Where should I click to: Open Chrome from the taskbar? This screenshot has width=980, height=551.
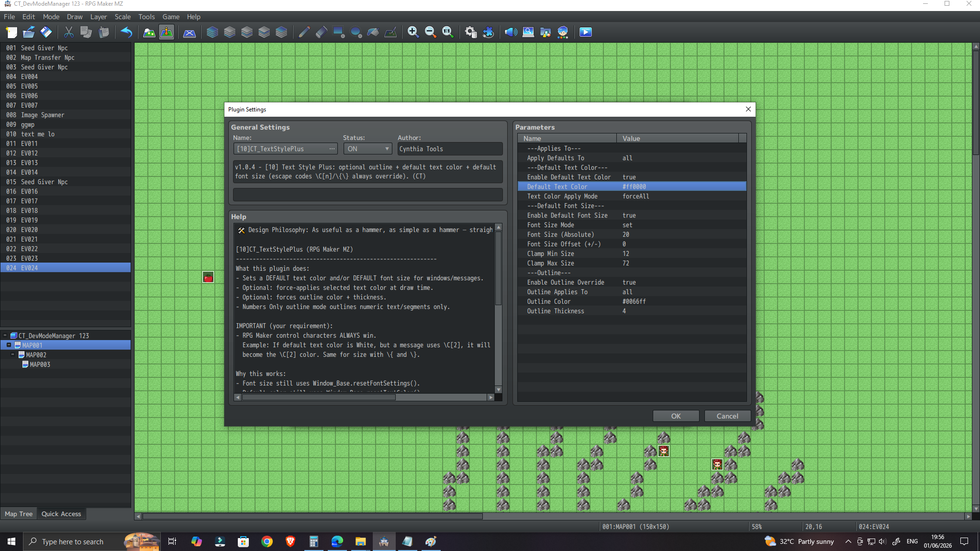267,541
